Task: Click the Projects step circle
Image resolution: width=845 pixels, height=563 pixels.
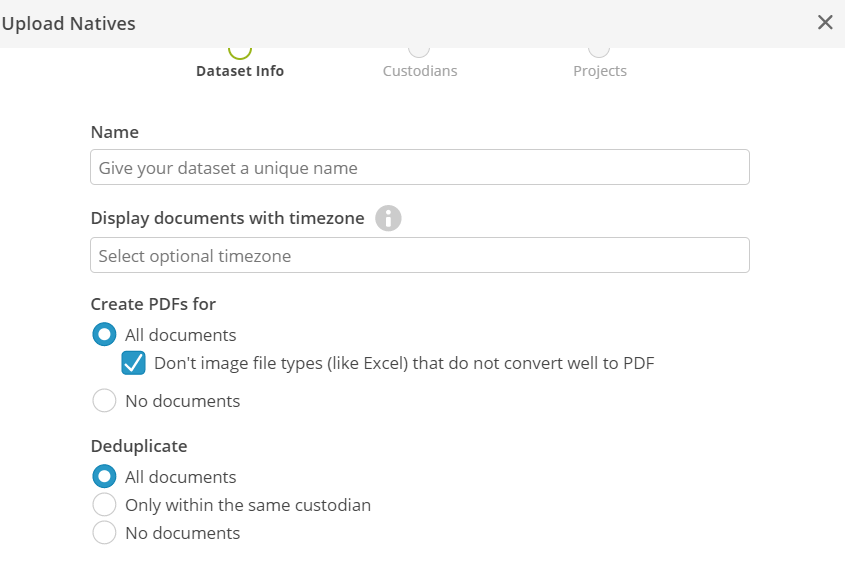Action: coord(599,51)
